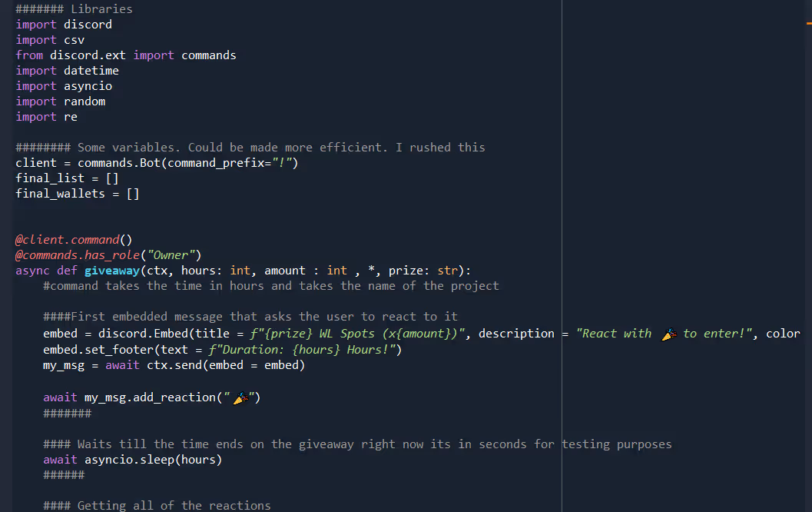812x512 pixels.
Task: Click on the 'import asyncio' line
Action: click(64, 86)
